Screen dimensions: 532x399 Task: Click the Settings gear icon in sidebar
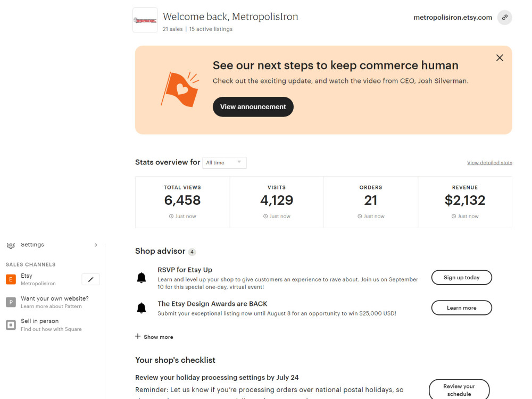click(x=11, y=245)
